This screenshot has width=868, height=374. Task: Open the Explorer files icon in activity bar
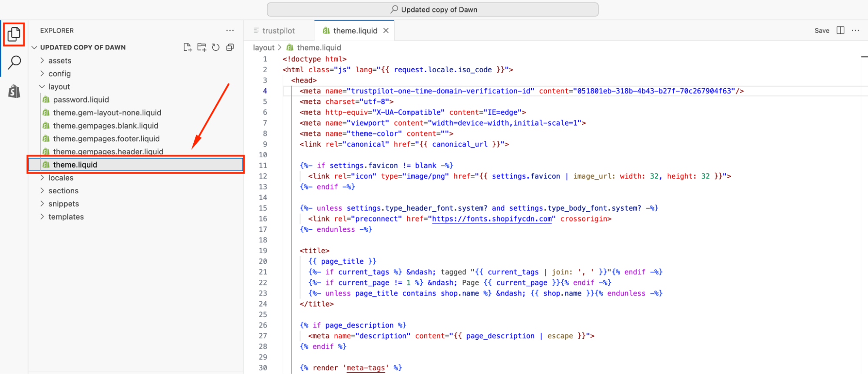14,34
